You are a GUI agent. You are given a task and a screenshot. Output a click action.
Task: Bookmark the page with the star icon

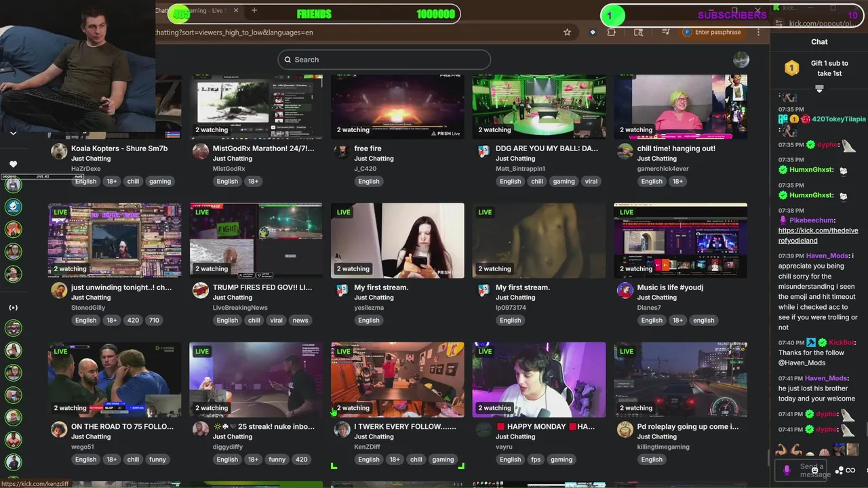(567, 32)
